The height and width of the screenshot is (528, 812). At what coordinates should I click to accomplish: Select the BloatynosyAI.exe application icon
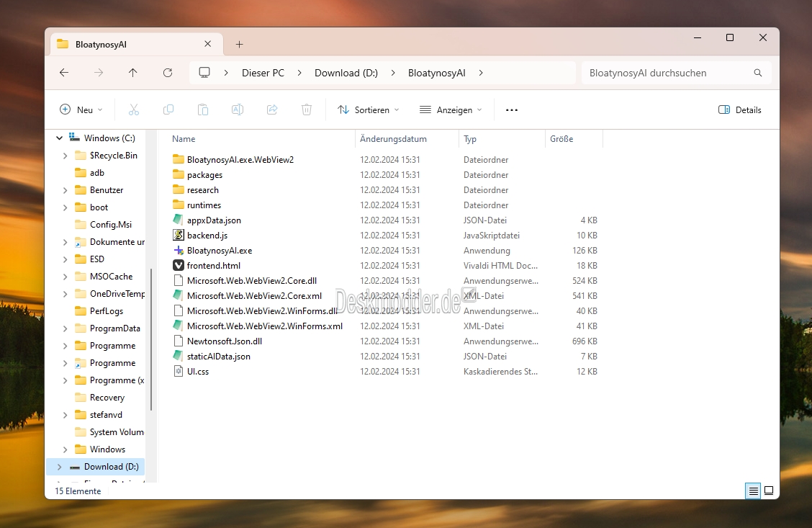click(178, 250)
